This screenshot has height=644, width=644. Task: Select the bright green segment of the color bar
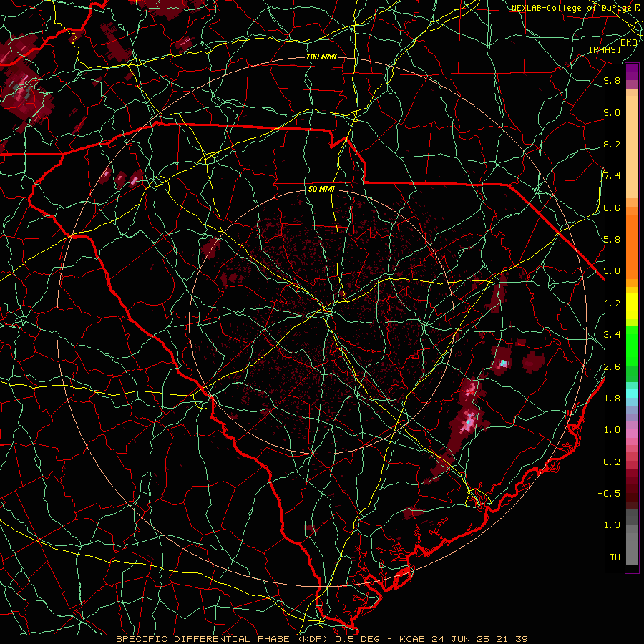[632, 344]
